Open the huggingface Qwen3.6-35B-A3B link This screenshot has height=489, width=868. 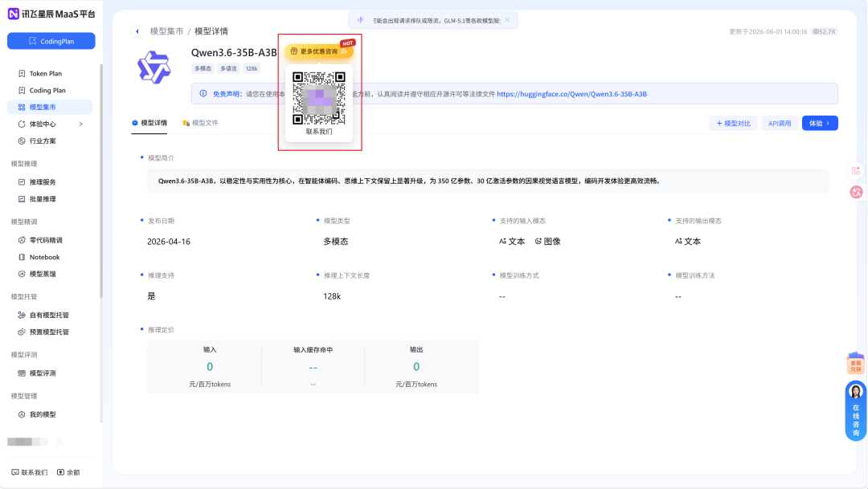tap(572, 94)
